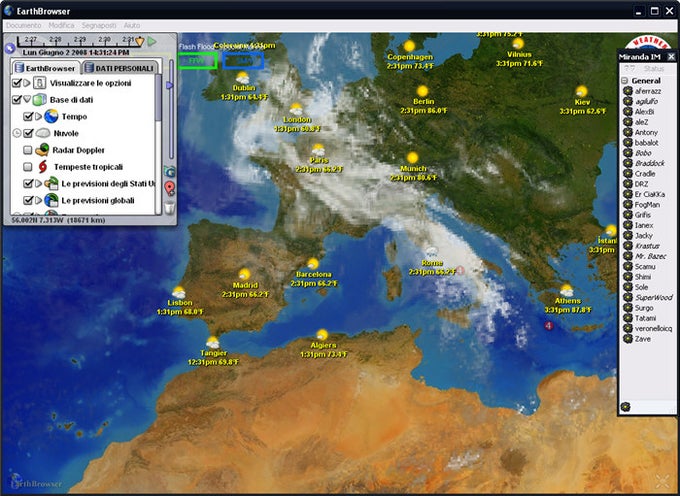Click the 2:28 tick on the time ruler
The width and height of the screenshot is (680, 496).
coord(55,39)
